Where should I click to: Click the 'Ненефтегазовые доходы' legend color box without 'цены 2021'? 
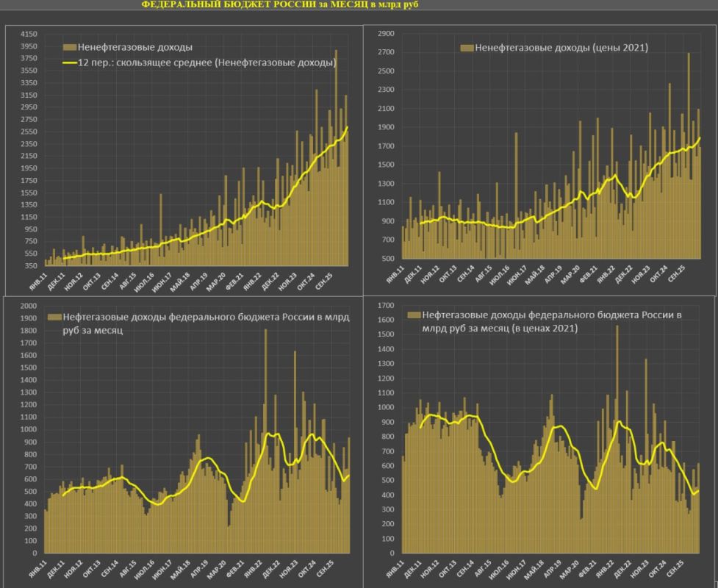[x=70, y=48]
